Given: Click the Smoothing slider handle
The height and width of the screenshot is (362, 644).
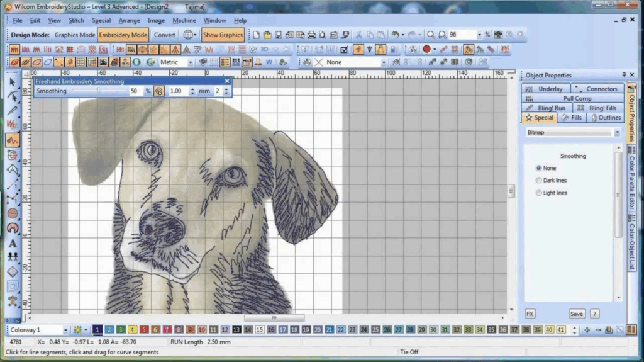Looking at the screenshot, I should pos(99,91).
